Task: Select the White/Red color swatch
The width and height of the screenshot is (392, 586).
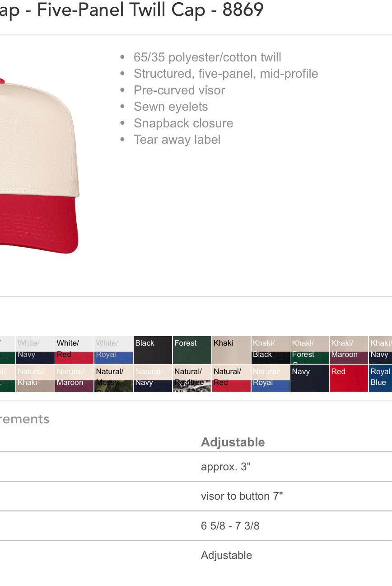Action: pos(74,350)
